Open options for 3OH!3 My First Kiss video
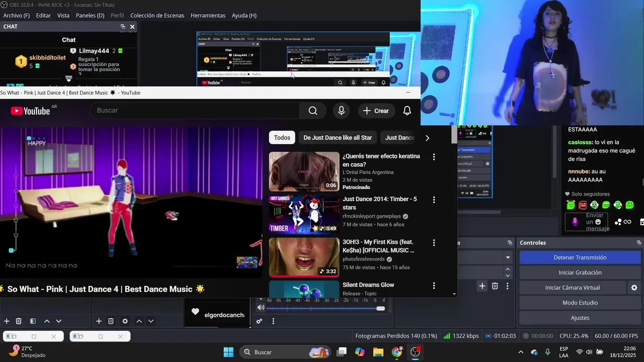 click(x=434, y=242)
